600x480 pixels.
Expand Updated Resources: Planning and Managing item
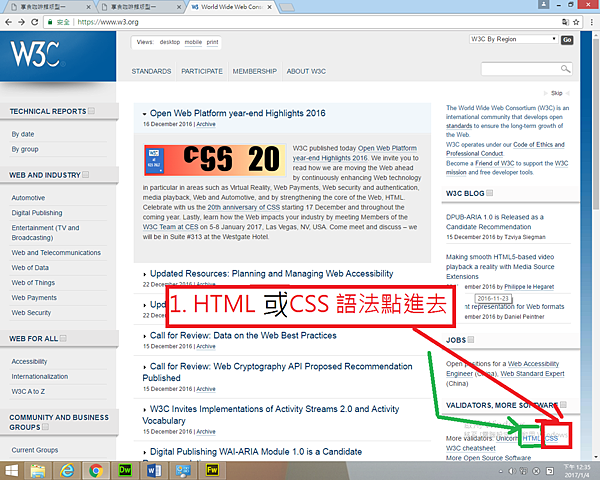tap(145, 274)
